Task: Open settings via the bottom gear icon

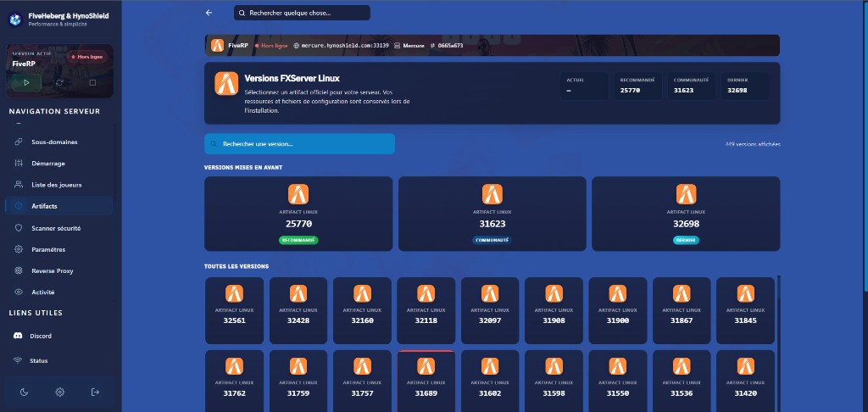Action: tap(60, 392)
